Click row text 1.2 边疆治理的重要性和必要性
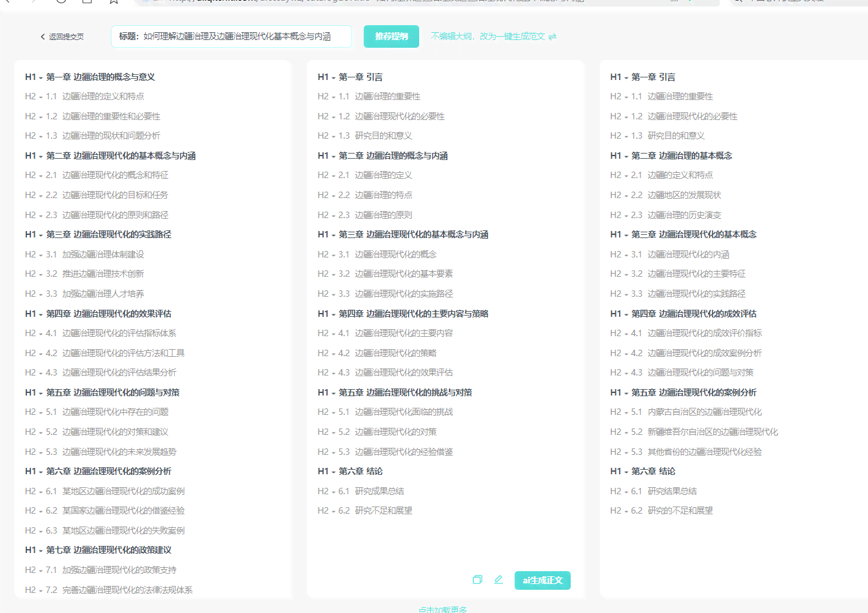The image size is (868, 613). [103, 116]
